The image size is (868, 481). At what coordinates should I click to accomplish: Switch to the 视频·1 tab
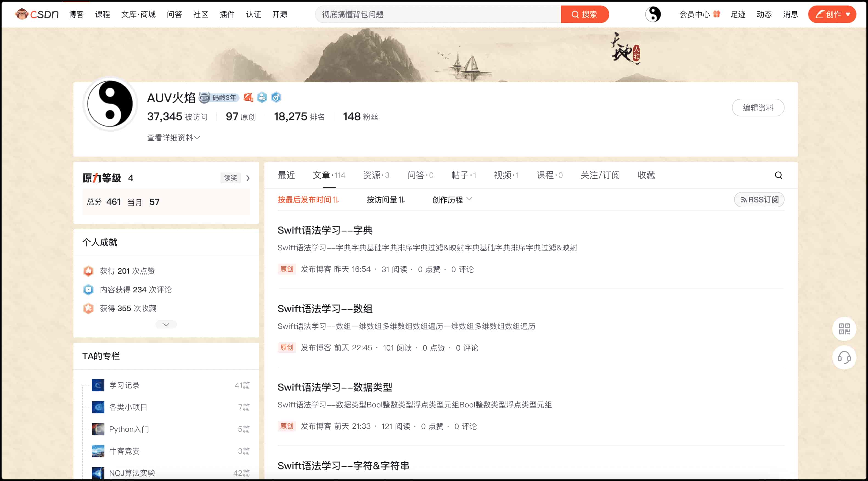[506, 175]
